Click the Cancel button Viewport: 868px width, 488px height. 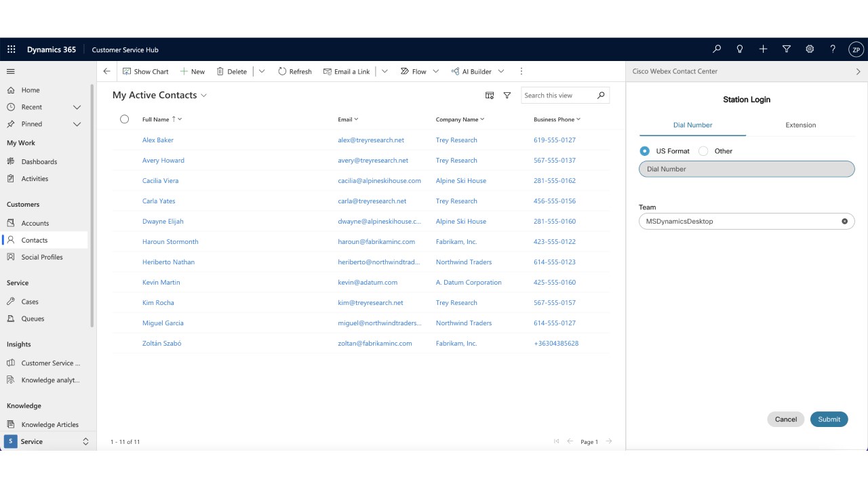786,419
